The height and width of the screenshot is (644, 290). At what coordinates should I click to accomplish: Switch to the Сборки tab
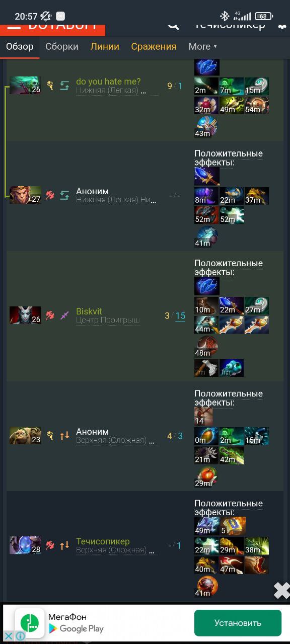pos(62,47)
